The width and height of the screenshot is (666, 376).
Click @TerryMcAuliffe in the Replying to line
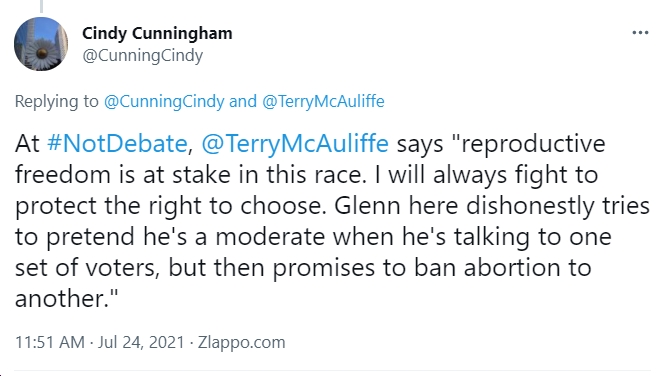(323, 102)
